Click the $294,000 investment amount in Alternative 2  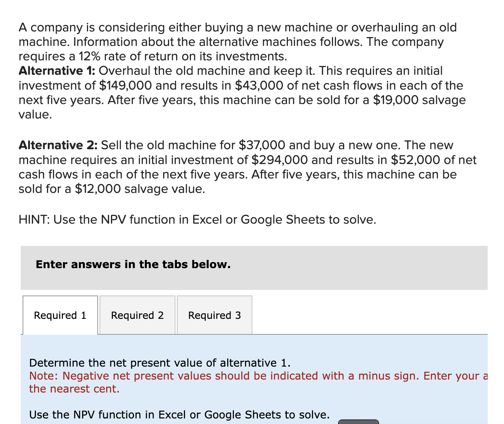pyautogui.click(x=279, y=160)
